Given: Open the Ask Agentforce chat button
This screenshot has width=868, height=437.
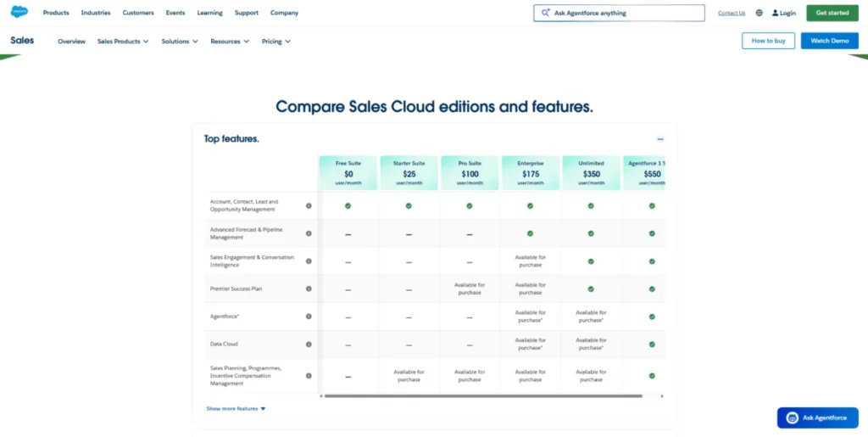Looking at the screenshot, I should point(818,417).
